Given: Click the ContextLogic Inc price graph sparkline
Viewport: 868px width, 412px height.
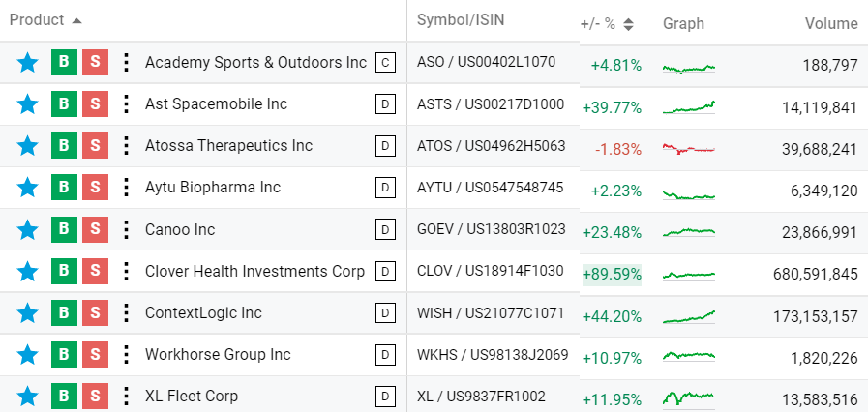Looking at the screenshot, I should 689,317.
